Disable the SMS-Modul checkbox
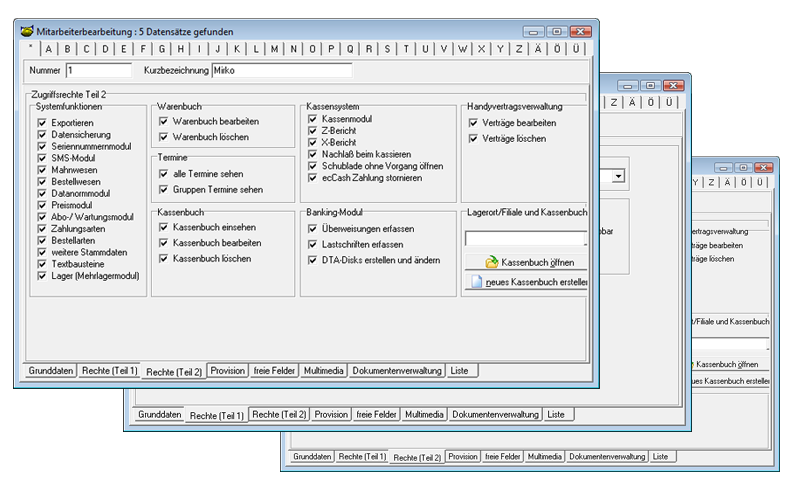809x488 pixels. [x=42, y=158]
